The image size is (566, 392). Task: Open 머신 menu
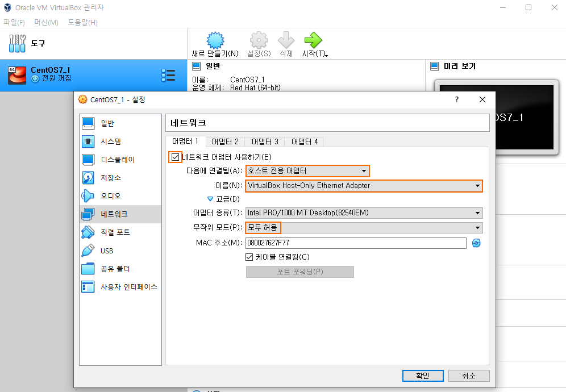click(x=46, y=22)
